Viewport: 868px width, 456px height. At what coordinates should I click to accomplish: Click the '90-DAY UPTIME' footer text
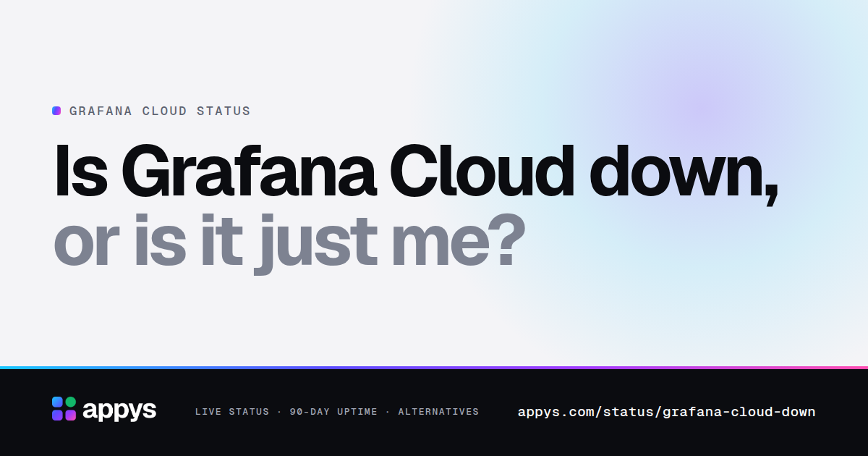(333, 412)
